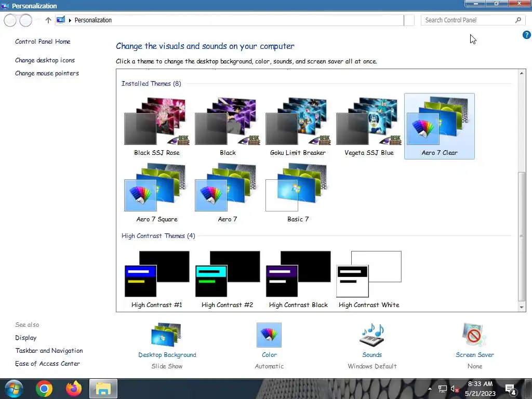
Task: Select the Black SSJ Rose theme
Action: 156,126
